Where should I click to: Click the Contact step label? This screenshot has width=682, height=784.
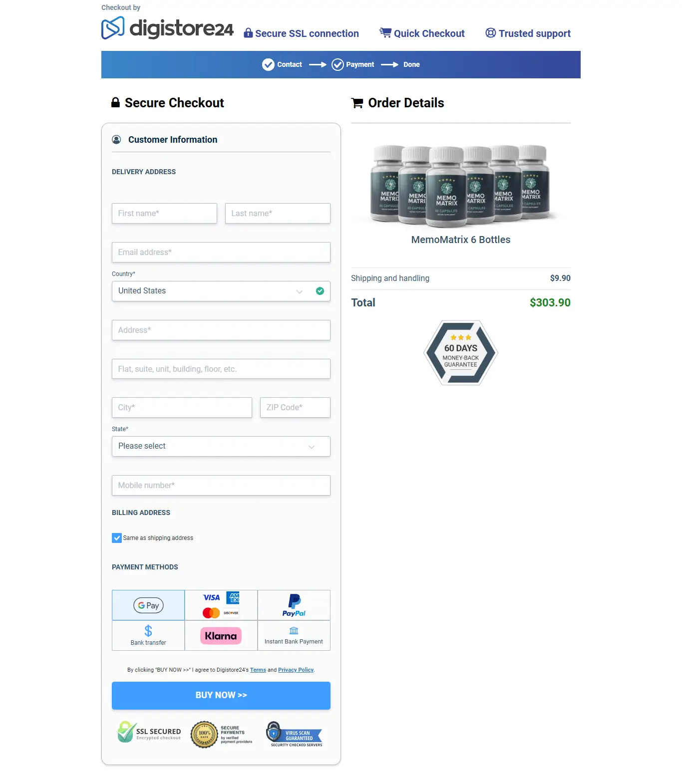tap(290, 64)
